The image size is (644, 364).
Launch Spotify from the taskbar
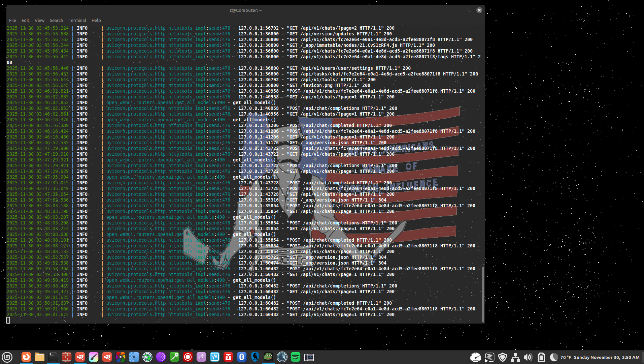click(x=296, y=357)
